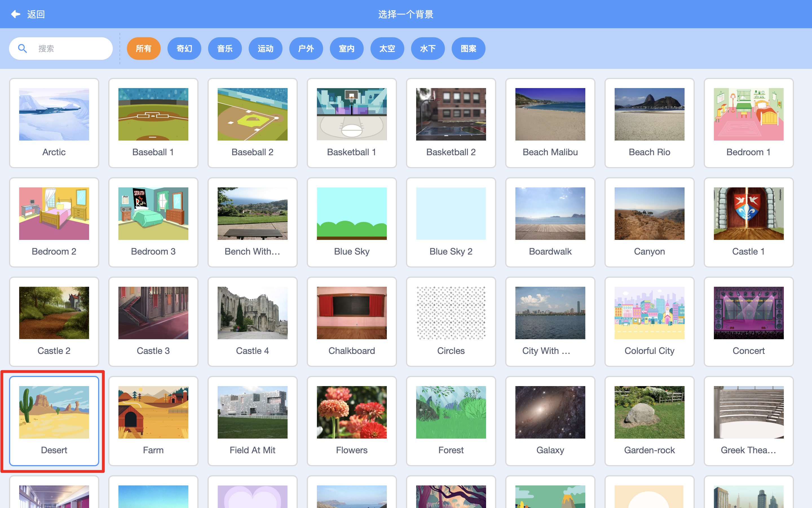Pick the Beach Rio backdrop
The image size is (812, 508).
[650, 123]
